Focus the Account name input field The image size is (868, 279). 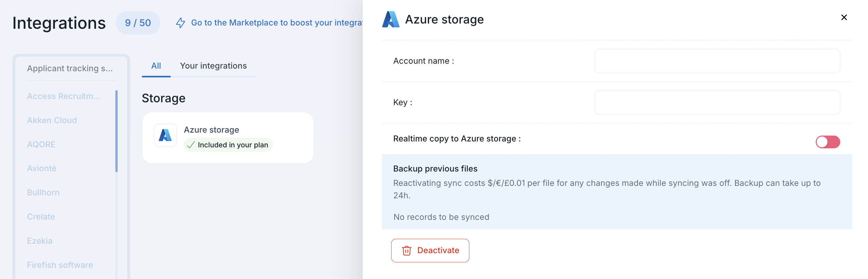(x=717, y=61)
